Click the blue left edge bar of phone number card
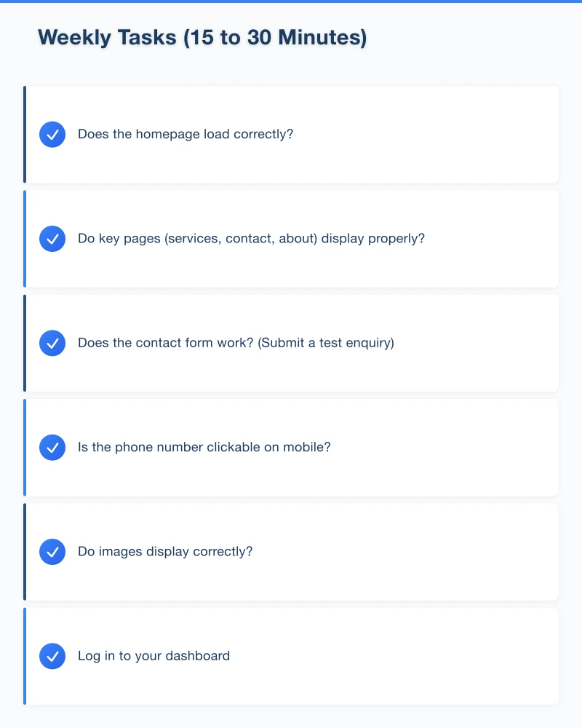This screenshot has width=582, height=728. point(25,447)
